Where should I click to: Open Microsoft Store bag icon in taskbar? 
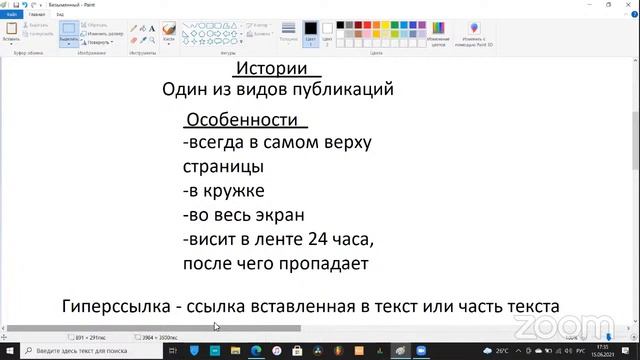pos(297,351)
